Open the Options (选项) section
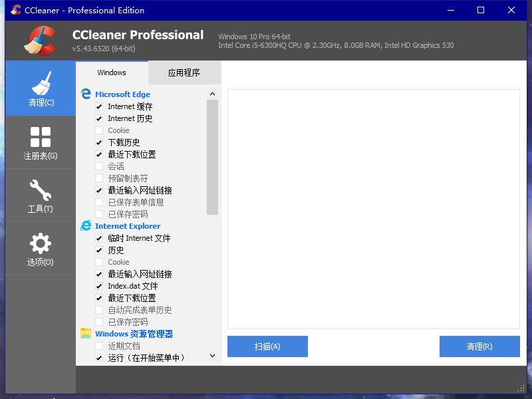 click(x=41, y=249)
